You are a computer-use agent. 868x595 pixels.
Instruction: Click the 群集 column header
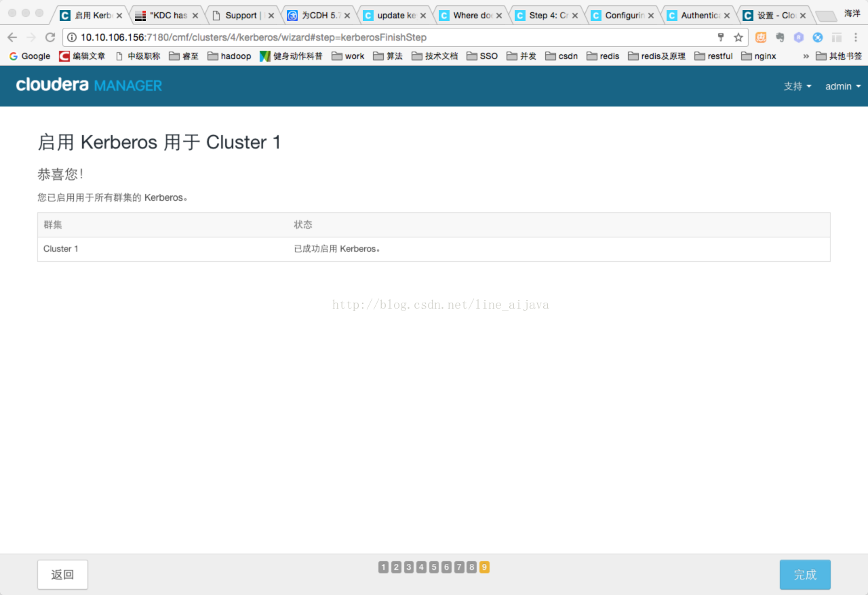[x=53, y=225]
